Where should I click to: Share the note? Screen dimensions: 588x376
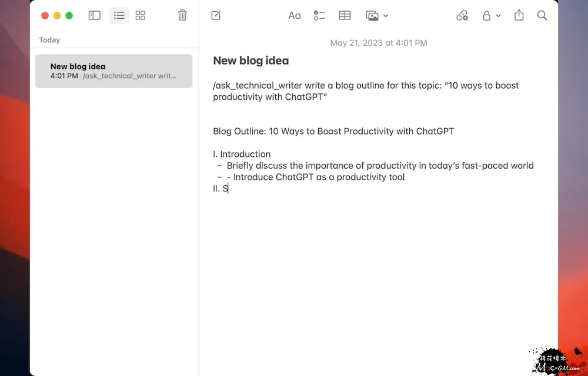[x=519, y=16]
